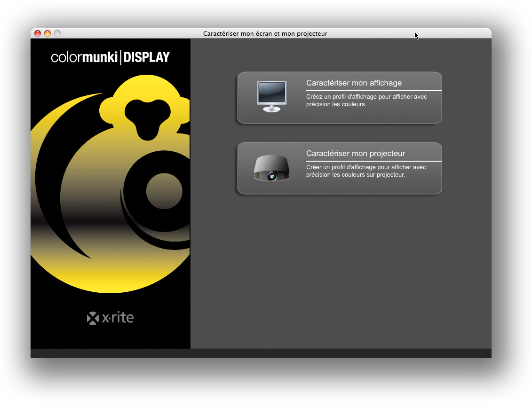Click the window title 'Caractériser mon écran et mon projecteur'
This screenshot has height=406, width=532.
[x=265, y=33]
